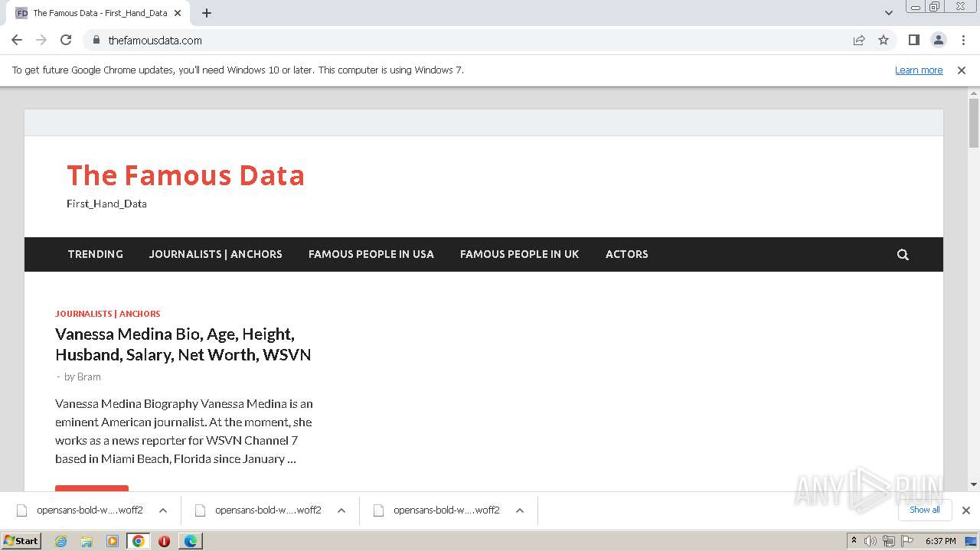Viewport: 980px width, 551px height.
Task: Reload the current page
Action: [x=66, y=40]
